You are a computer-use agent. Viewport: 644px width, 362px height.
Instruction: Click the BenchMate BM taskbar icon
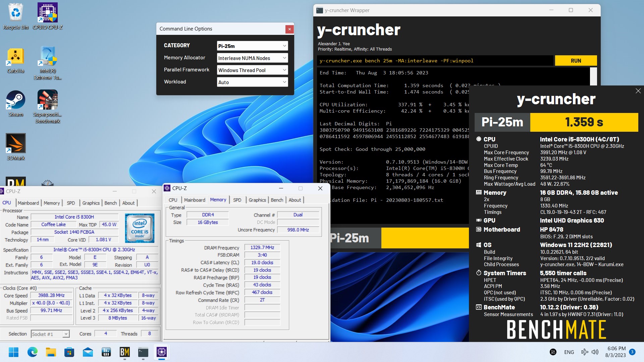pyautogui.click(x=125, y=352)
